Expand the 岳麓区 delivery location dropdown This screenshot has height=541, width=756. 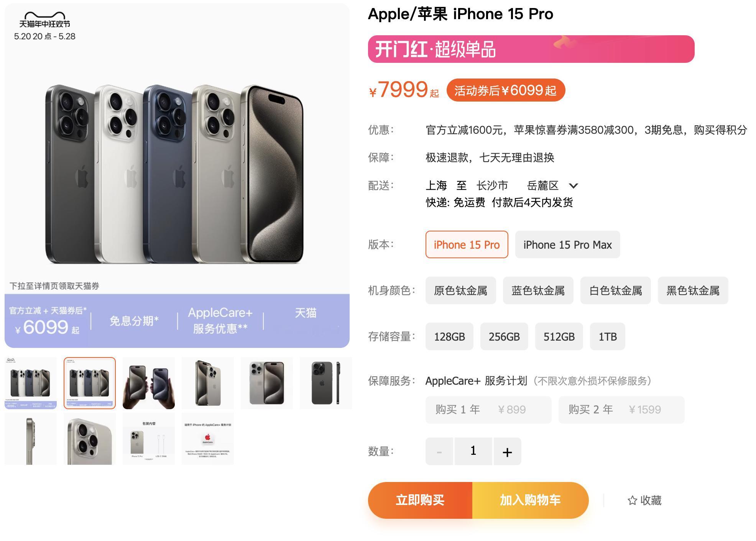coord(573,186)
